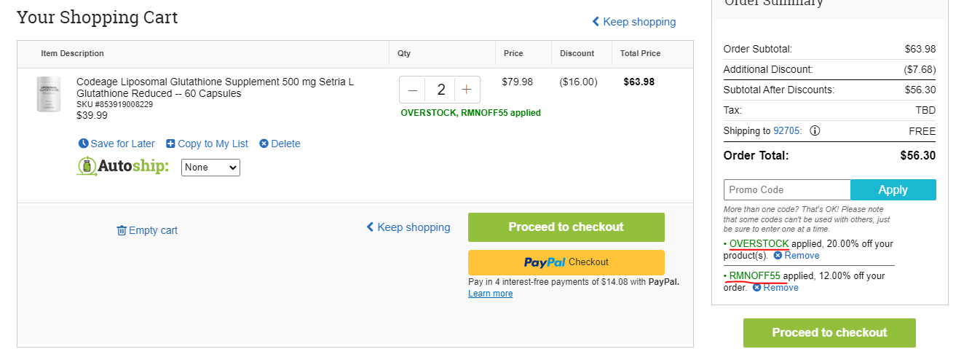This screenshot has width=980, height=349.
Task: Click the Promo Code input field
Action: 787,189
